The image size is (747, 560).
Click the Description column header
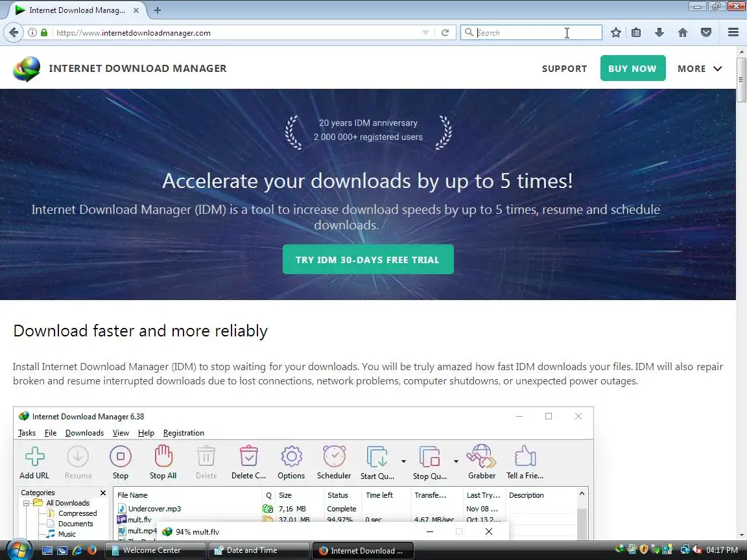(541, 495)
